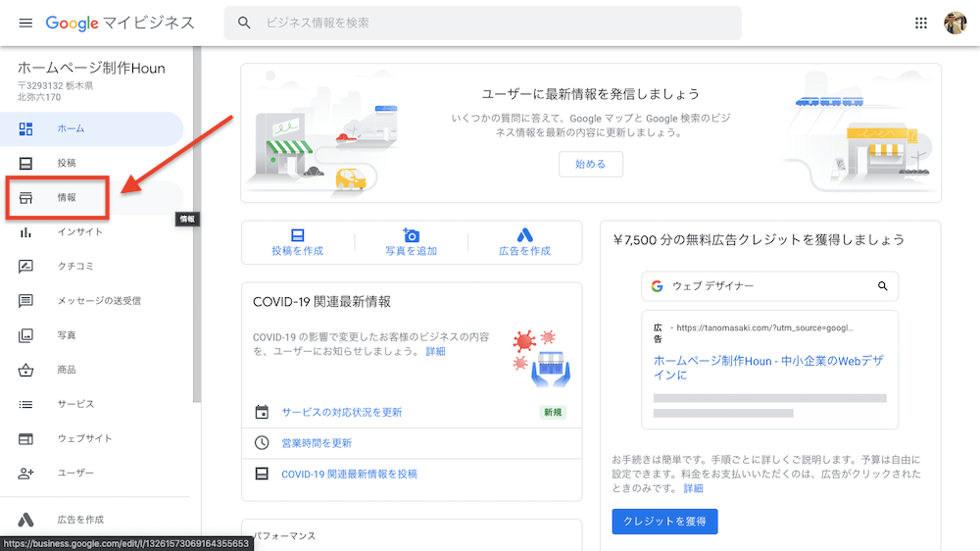Click the tanomasaki.com ad URL text
The height and width of the screenshot is (551, 980).
pyautogui.click(x=764, y=327)
